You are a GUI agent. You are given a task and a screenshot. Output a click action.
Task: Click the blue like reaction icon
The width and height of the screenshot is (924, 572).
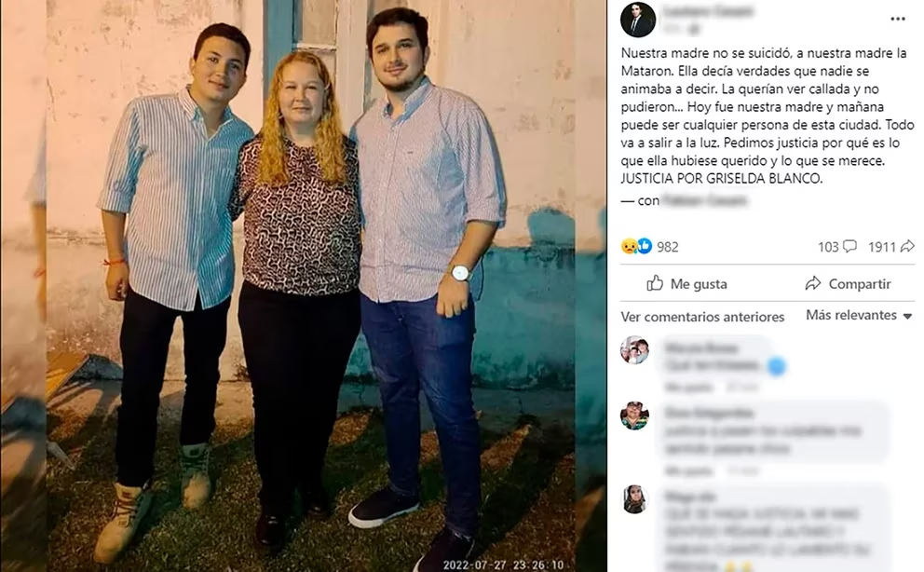point(645,246)
